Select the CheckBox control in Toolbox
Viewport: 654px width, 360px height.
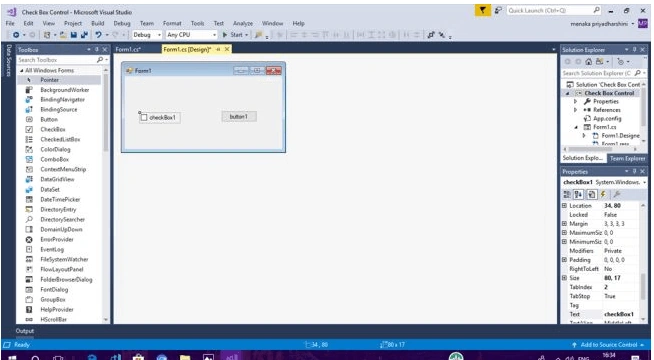(53, 129)
